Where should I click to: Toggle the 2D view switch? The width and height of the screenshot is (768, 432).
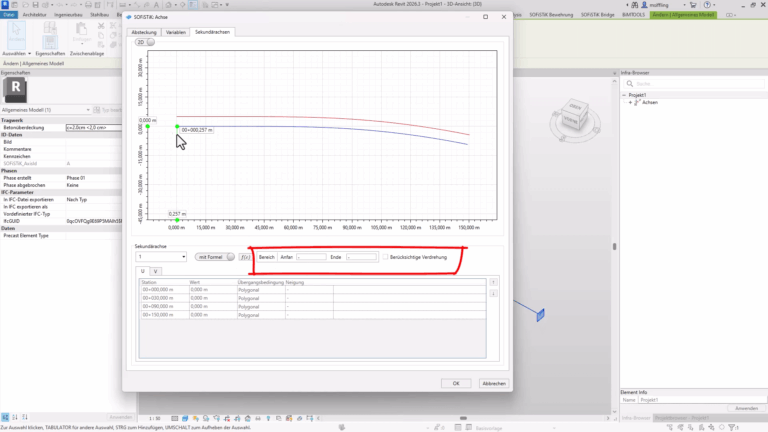click(143, 43)
